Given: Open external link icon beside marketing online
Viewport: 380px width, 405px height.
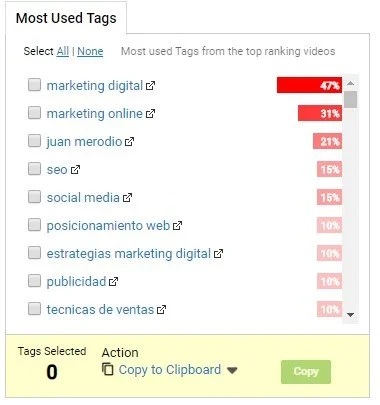Looking at the screenshot, I should pos(150,114).
